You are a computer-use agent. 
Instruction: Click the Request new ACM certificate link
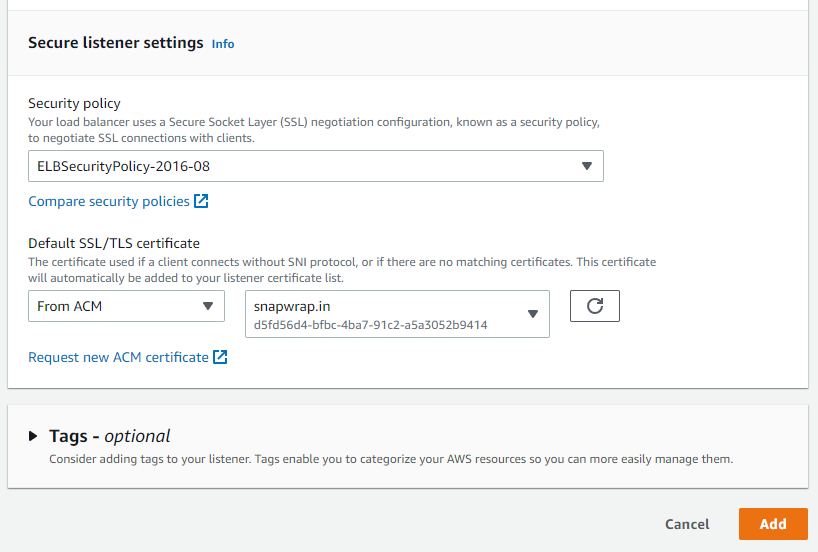pyautogui.click(x=118, y=357)
